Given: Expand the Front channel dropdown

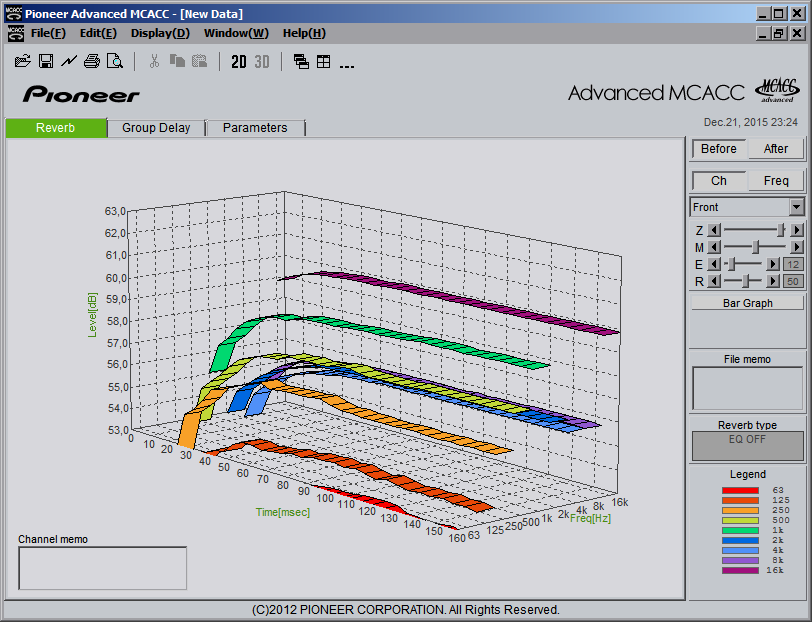Looking at the screenshot, I should click(796, 207).
